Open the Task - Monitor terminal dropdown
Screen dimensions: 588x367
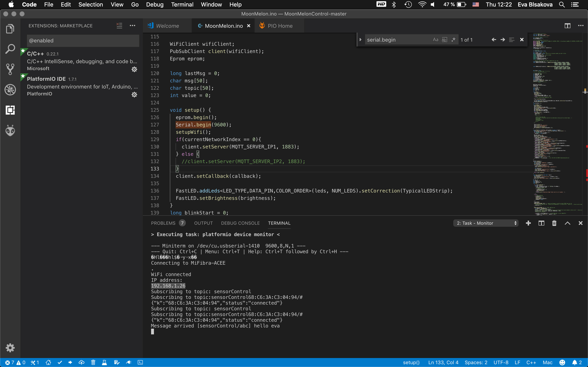point(486,223)
